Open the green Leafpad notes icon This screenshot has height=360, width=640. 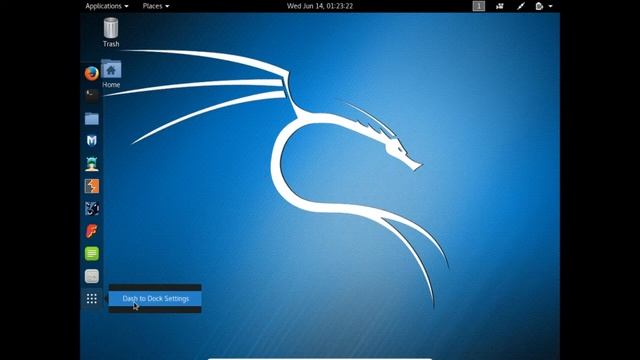[92, 253]
